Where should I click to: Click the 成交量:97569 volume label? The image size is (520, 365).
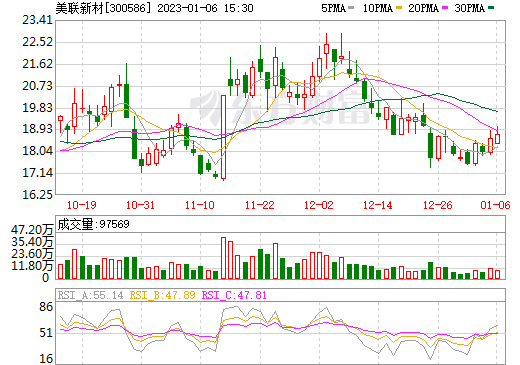click(x=93, y=224)
